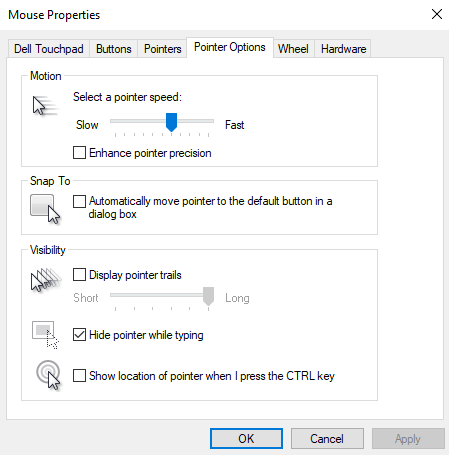Click the Cancel button
449x455 pixels.
[327, 439]
